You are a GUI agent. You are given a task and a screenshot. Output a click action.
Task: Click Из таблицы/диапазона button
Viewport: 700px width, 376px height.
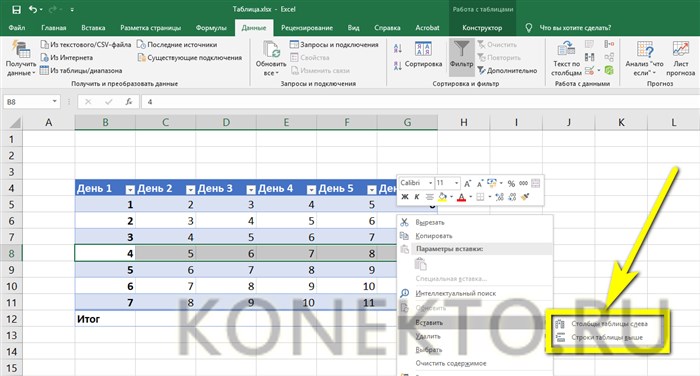point(81,71)
